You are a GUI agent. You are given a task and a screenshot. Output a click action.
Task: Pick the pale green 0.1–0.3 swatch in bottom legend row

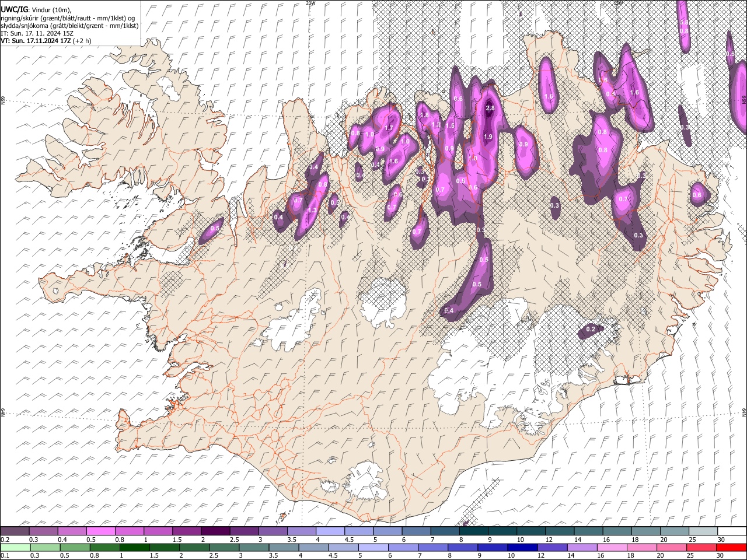point(15,547)
